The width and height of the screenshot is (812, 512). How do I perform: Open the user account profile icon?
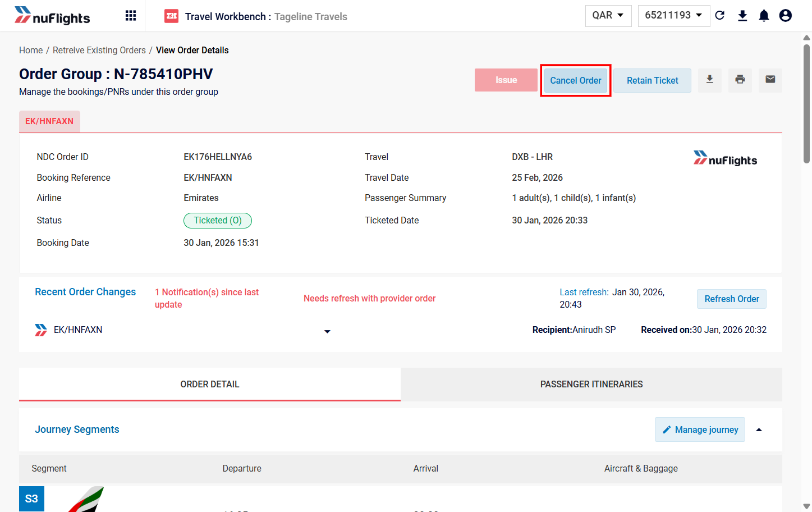(786, 16)
